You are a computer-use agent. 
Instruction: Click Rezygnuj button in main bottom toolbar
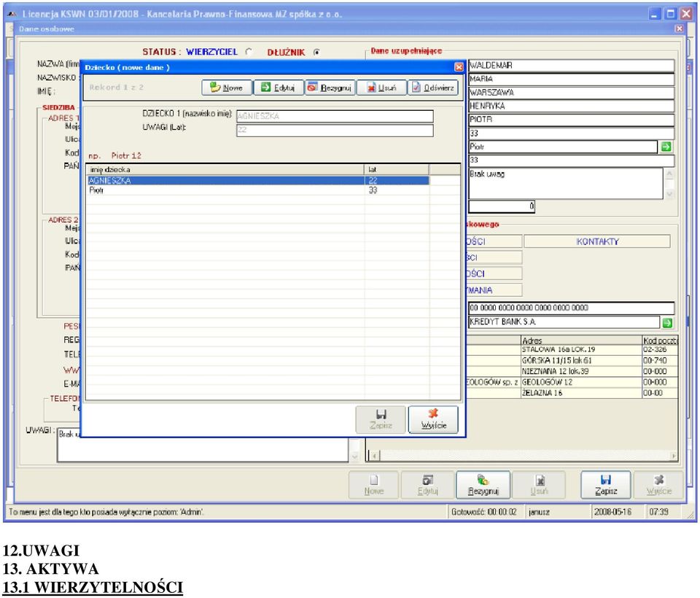pyautogui.click(x=483, y=484)
